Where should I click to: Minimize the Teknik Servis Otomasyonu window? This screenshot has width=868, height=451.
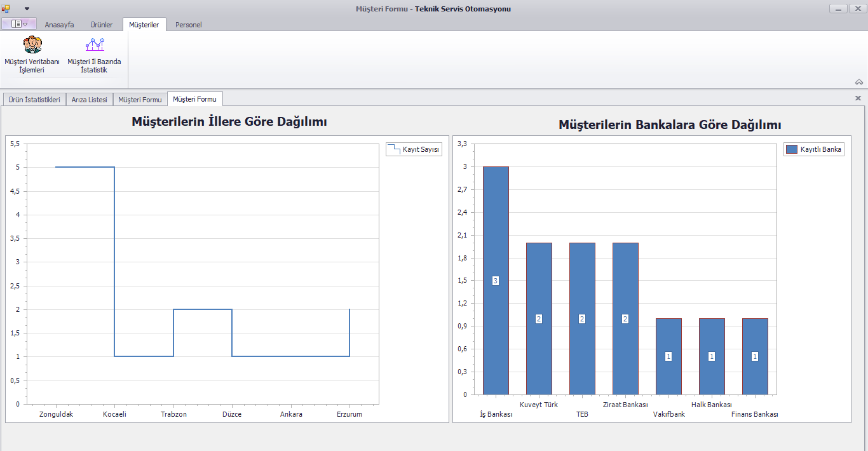pos(839,9)
